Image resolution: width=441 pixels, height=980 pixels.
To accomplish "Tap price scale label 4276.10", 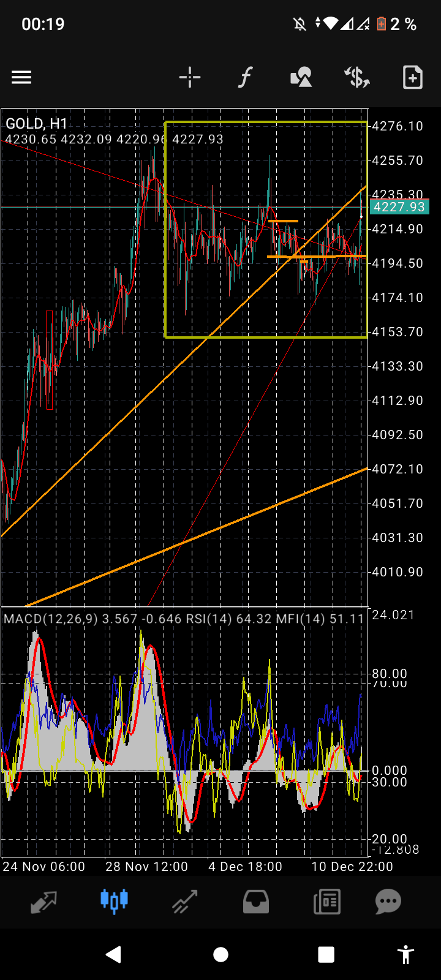I will [x=398, y=126].
